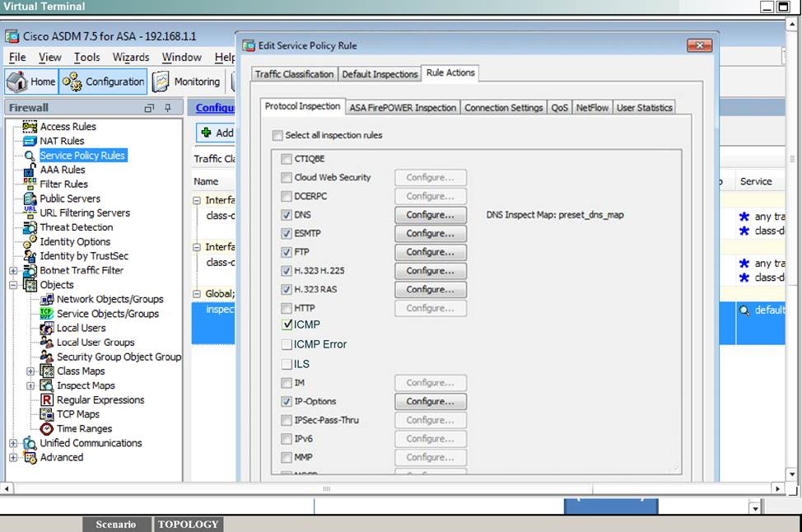Open the Monitoring toolbar icon

pos(161,82)
